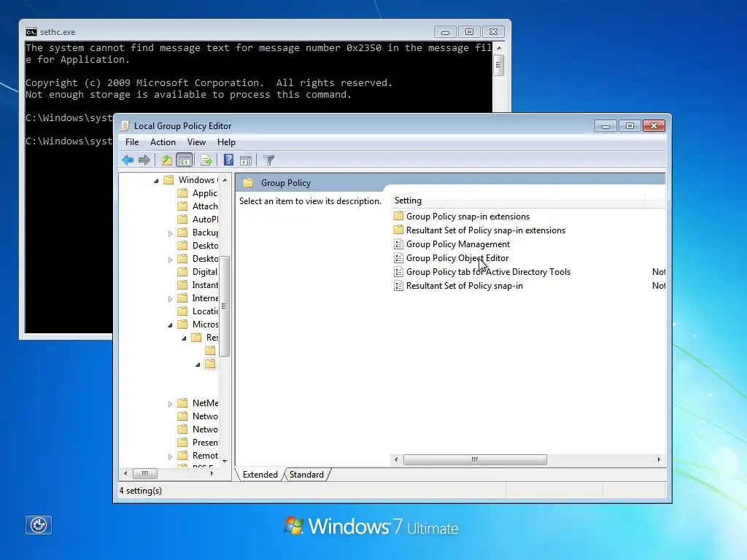Image resolution: width=747 pixels, height=560 pixels.
Task: Toggle Show/Hide Action Pane toolbar button
Action: tap(246, 160)
